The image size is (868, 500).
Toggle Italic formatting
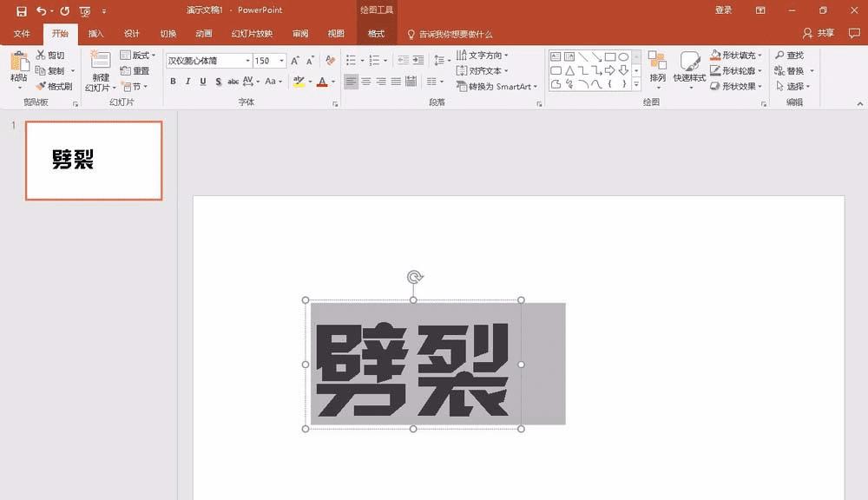coord(188,82)
